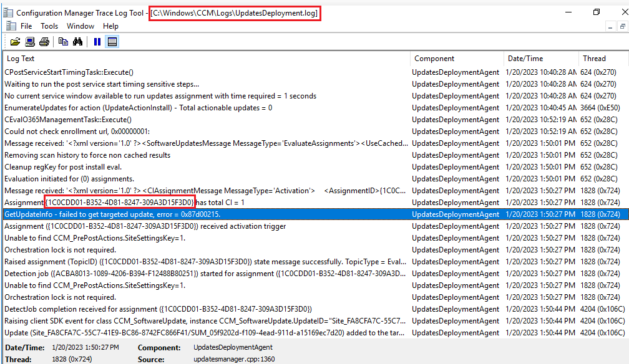Pause log monitoring with pause icon
629x364 pixels.
pos(97,42)
